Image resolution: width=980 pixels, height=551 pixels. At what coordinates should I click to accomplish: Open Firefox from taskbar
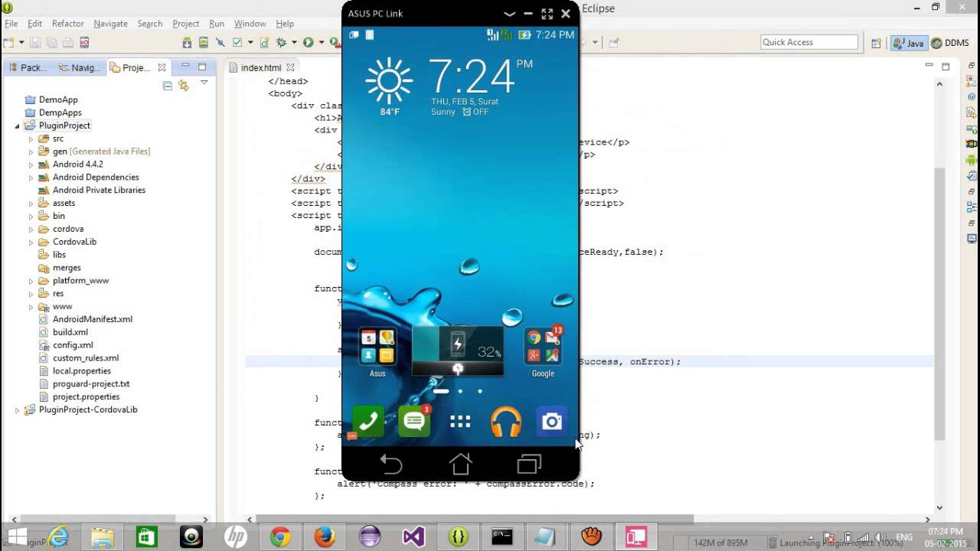pos(325,536)
